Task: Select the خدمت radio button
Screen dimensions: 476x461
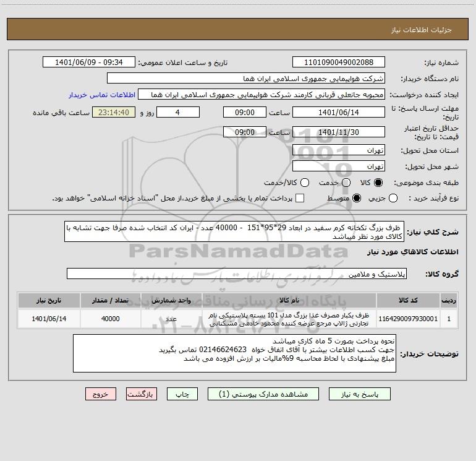Action: pyautogui.click(x=346, y=183)
